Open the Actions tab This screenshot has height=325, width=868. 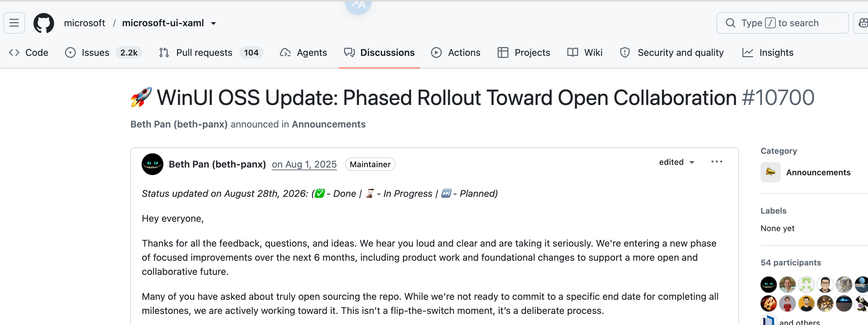[x=456, y=52]
